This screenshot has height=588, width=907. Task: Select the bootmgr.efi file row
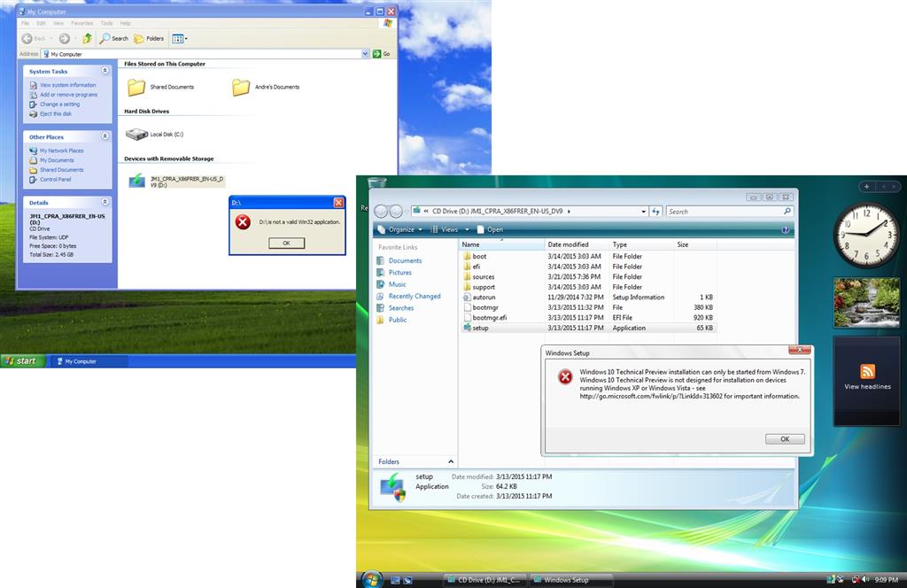[x=588, y=317]
